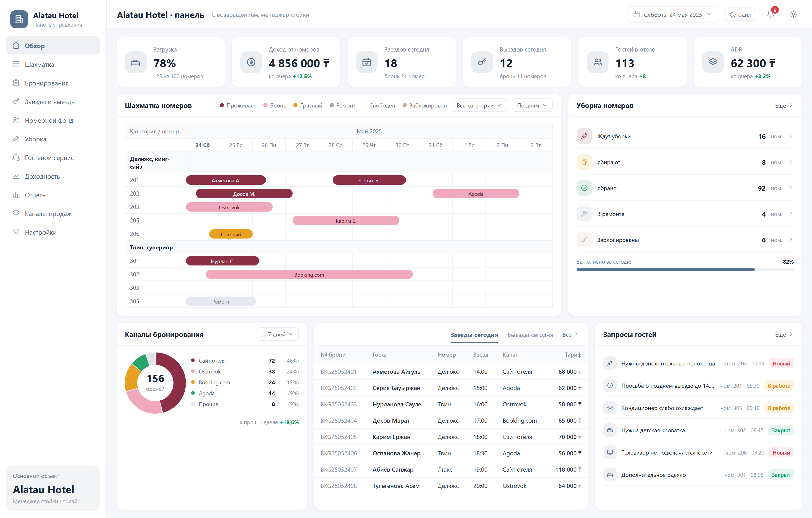Image resolution: width=812 pixels, height=518 pixels.
Task: Expand the Все категории dropdown
Action: pos(479,106)
